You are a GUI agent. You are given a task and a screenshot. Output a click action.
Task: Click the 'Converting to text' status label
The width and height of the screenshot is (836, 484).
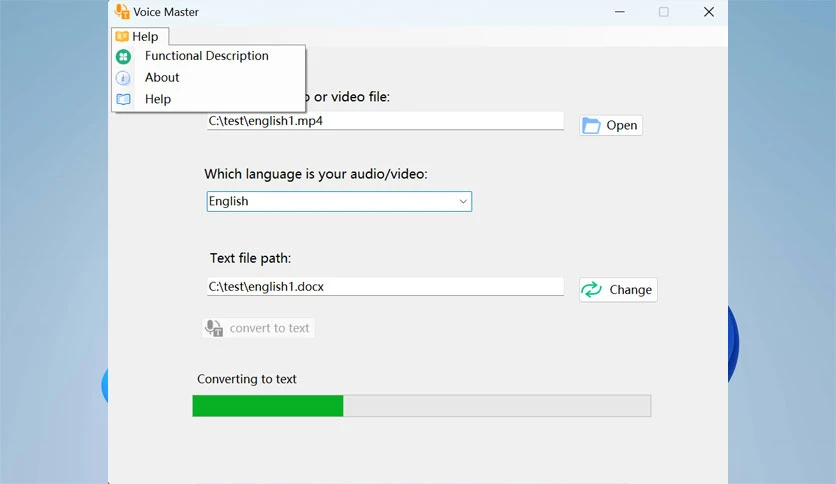(247, 379)
